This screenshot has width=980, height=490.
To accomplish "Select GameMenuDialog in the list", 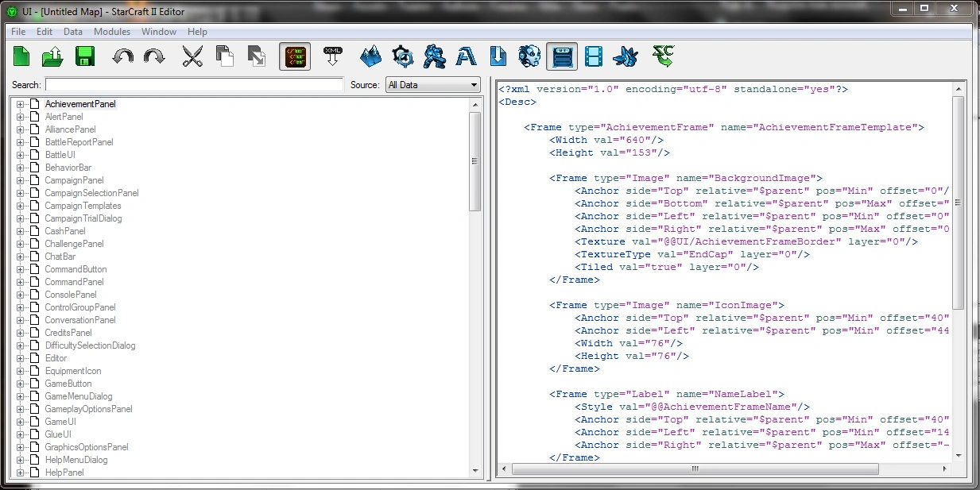I will click(x=79, y=396).
